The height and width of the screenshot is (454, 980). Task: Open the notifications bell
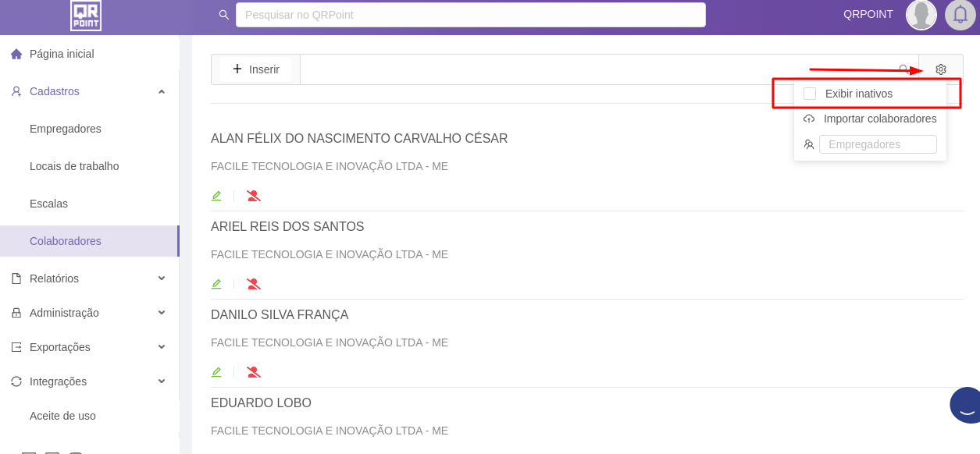(960, 15)
